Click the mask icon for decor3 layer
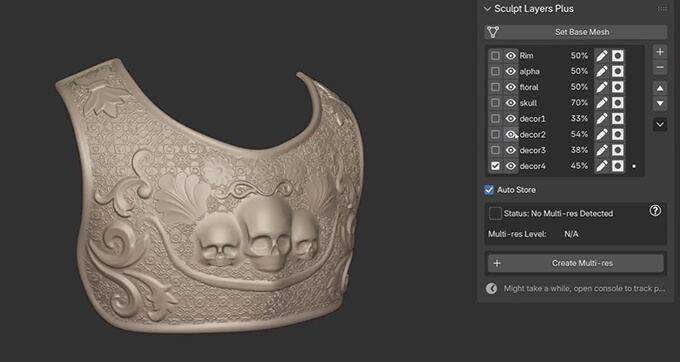The image size is (680, 362). 618,150
